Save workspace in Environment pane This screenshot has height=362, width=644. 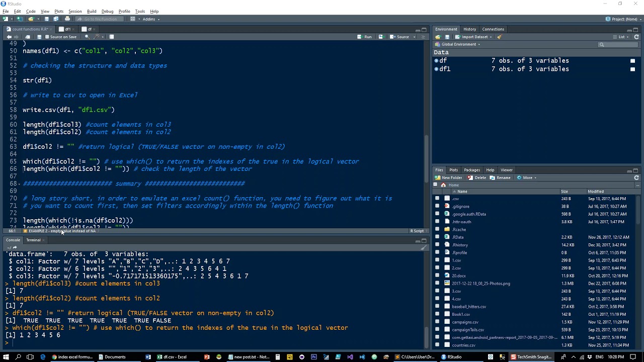(446, 37)
